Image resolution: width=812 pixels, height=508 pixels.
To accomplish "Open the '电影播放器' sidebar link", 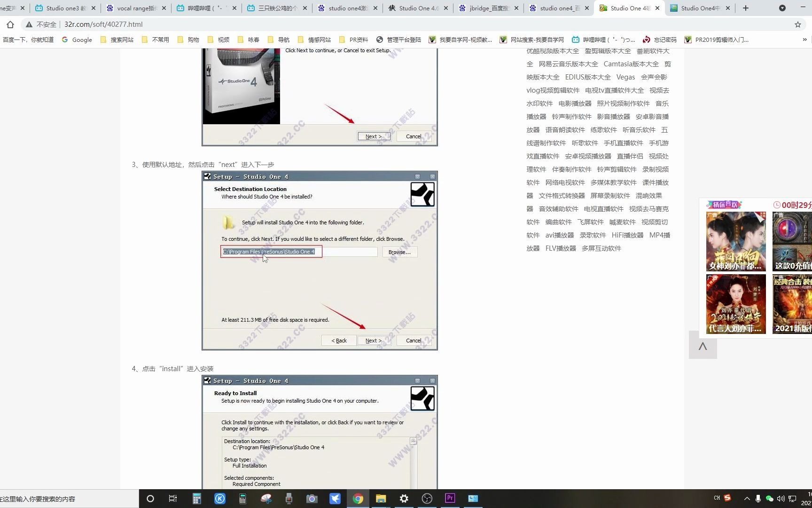I will 575,103.
